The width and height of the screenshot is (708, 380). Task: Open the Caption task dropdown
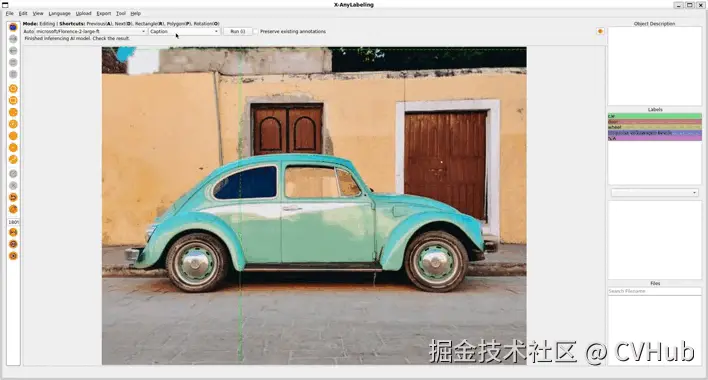pyautogui.click(x=184, y=32)
